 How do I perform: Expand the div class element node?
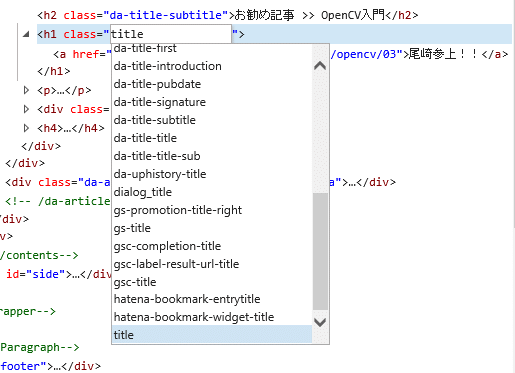point(26,109)
